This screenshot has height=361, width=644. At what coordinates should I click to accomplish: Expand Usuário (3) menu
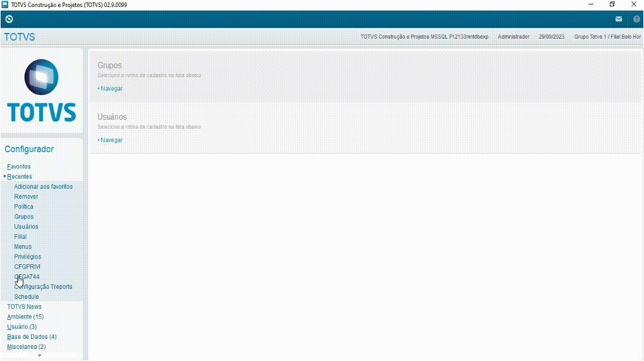click(22, 327)
